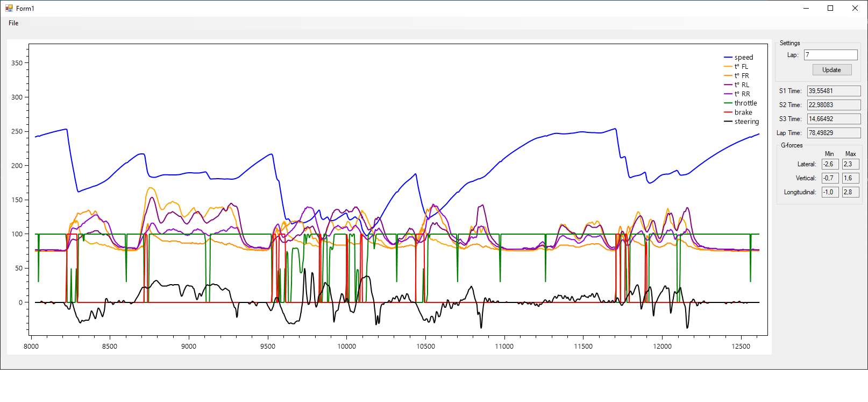Focus the Lap number input field
Screen dimensions: 868x402
click(x=830, y=55)
